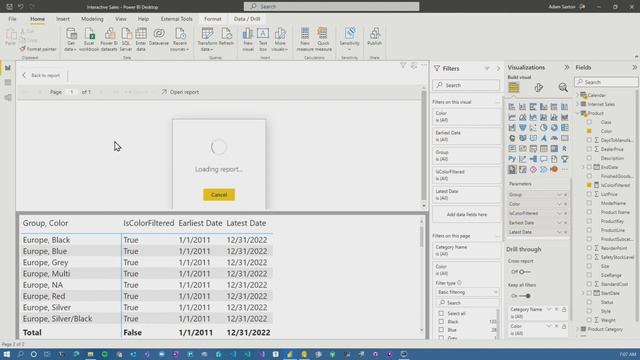
Task: Click the title bar Search box
Action: 331,7
